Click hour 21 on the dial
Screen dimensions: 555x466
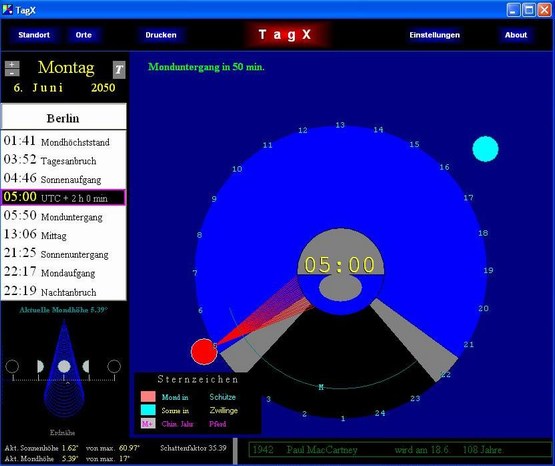(468, 344)
